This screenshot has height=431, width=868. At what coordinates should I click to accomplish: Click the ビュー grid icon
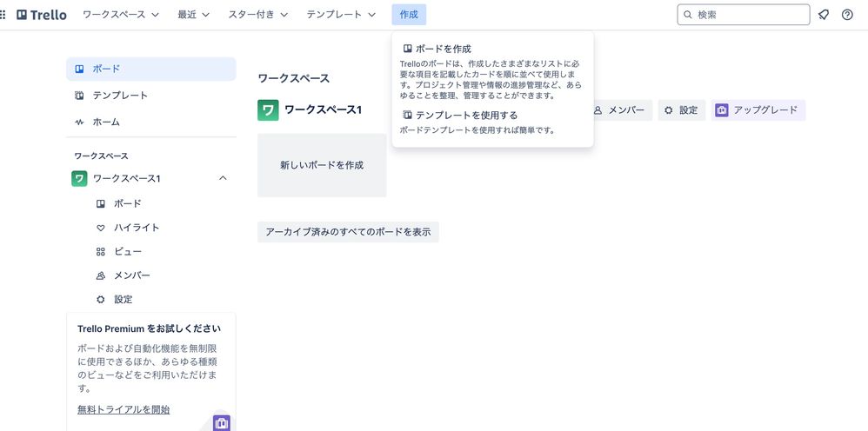coord(100,252)
